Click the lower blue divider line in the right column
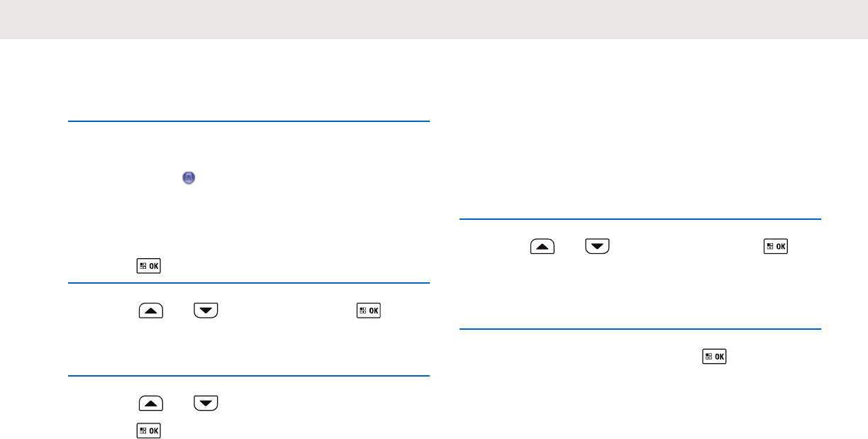Screen dimensions: 868x439 click(640, 329)
